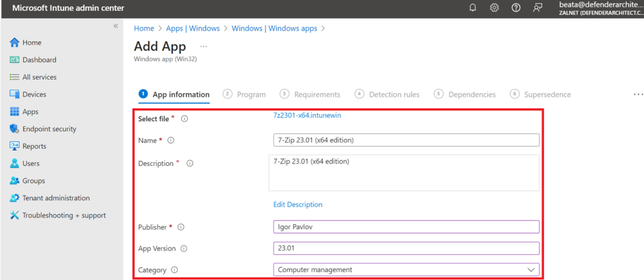Open Endpoint security in the sidebar

(49, 129)
